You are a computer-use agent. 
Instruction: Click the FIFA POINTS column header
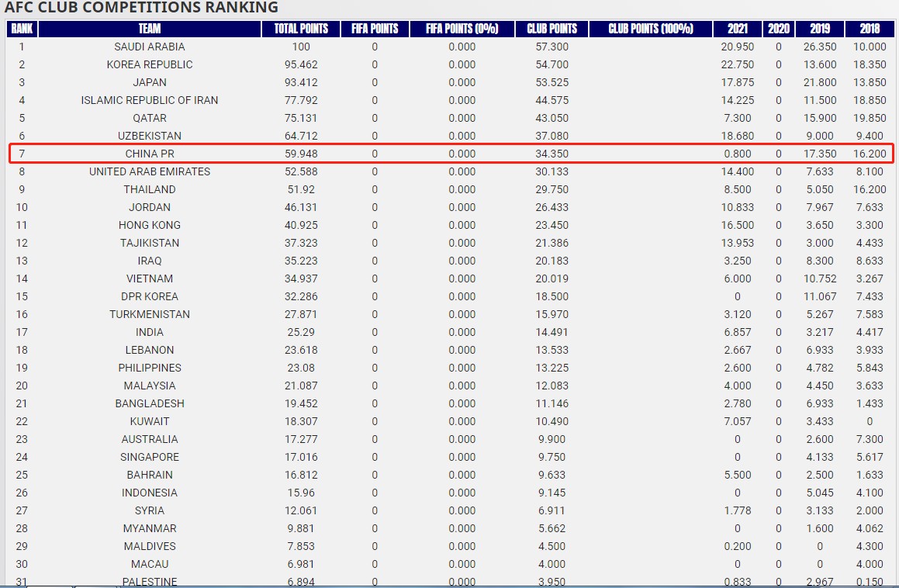(x=375, y=29)
